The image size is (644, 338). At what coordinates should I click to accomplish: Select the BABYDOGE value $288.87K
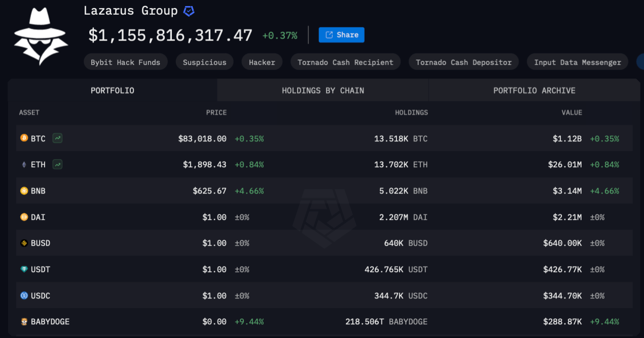click(x=562, y=322)
